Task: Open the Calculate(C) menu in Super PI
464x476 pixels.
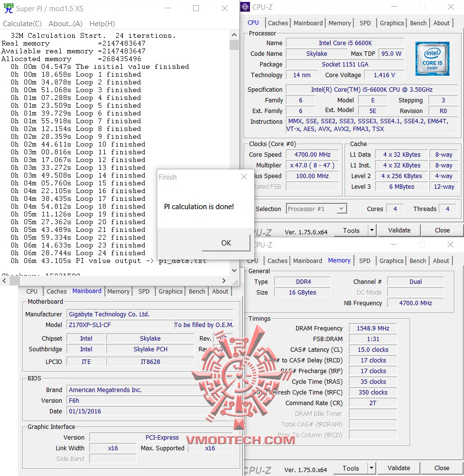Action: click(x=22, y=24)
